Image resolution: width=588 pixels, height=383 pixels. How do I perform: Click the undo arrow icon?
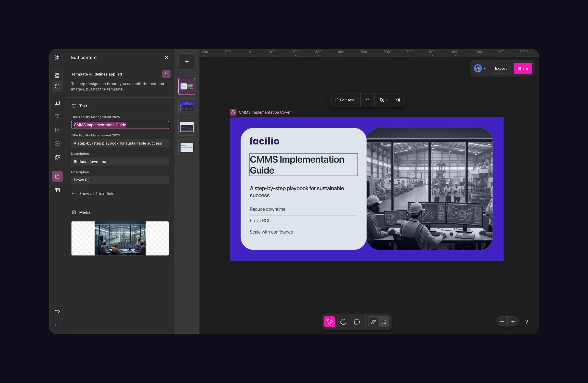(x=57, y=311)
